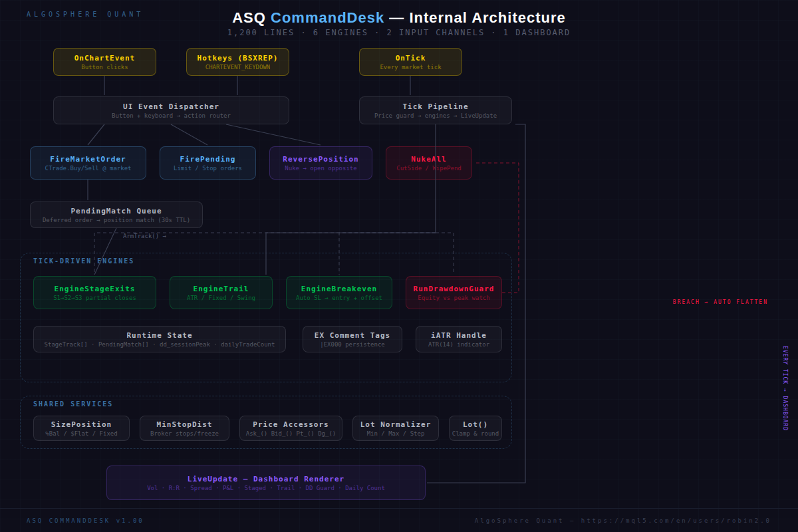Select the SizePosition service box
The image size is (798, 532).
[x=81, y=428]
